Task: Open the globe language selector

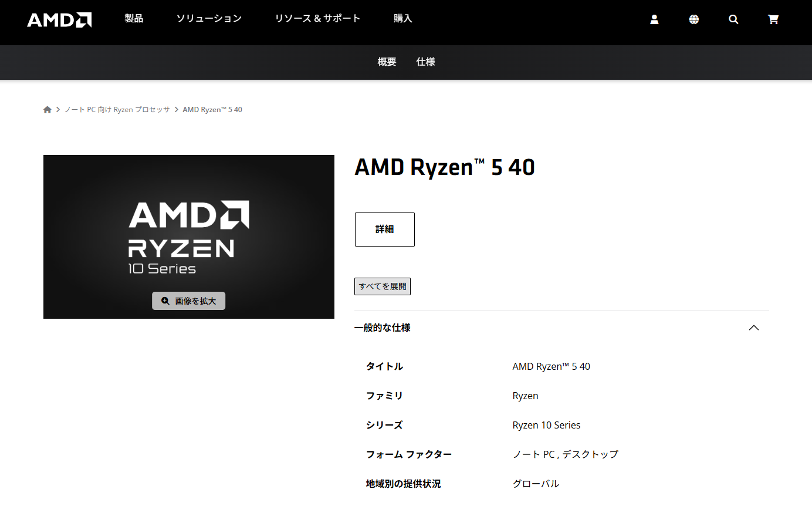Action: (694, 19)
